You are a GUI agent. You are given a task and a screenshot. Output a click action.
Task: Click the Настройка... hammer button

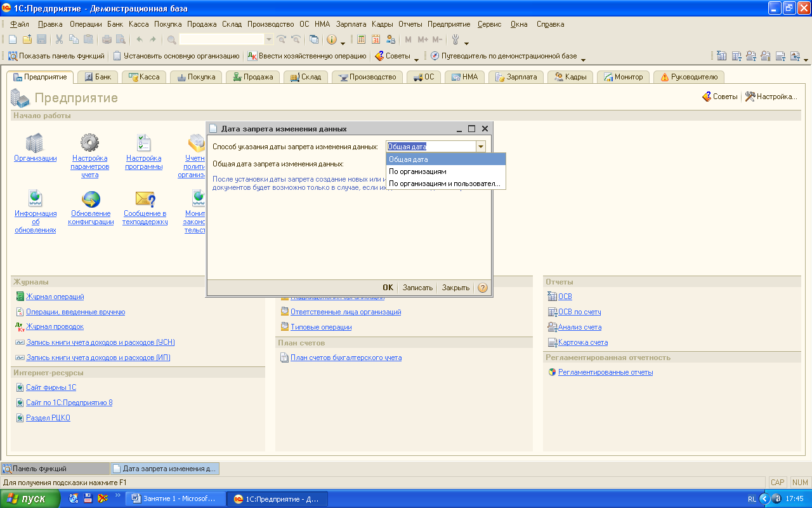click(x=771, y=97)
